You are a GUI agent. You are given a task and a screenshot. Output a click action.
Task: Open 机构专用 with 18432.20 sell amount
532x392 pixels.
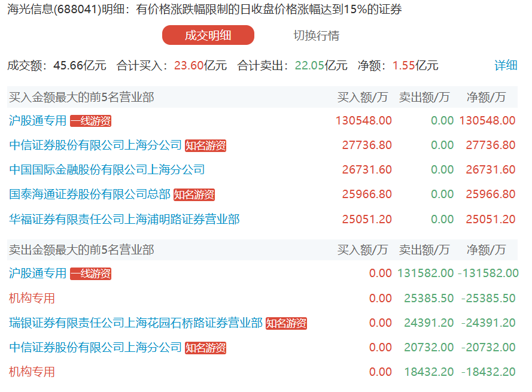point(32,372)
